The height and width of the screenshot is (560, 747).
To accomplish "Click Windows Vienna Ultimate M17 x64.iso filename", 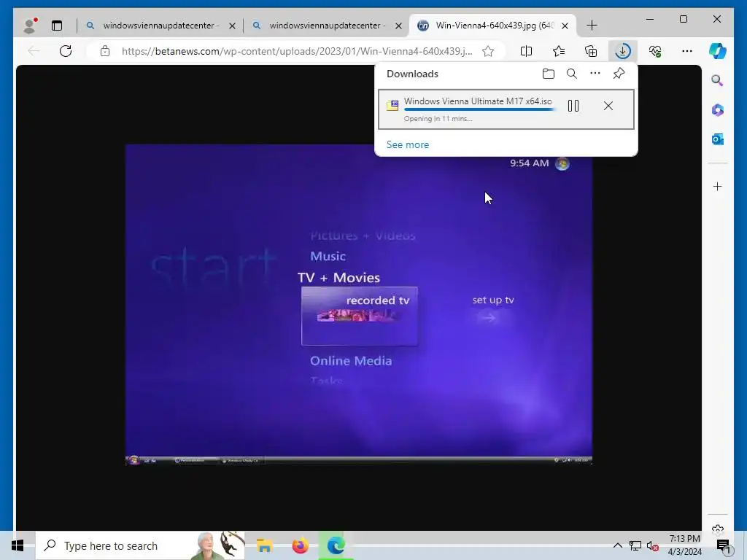I will click(478, 101).
